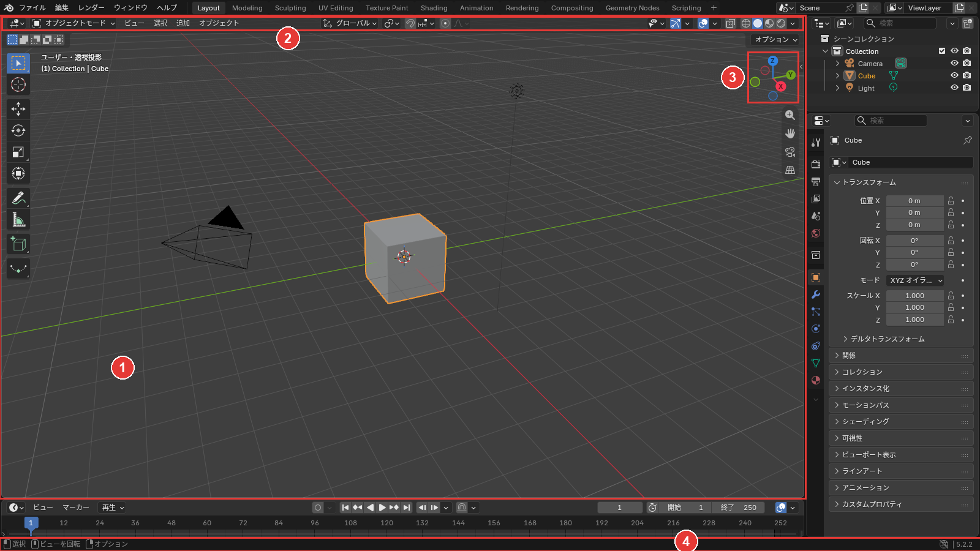Switch to the Sculpting workspace tab
This screenshot has width=980, height=551.
[x=290, y=8]
